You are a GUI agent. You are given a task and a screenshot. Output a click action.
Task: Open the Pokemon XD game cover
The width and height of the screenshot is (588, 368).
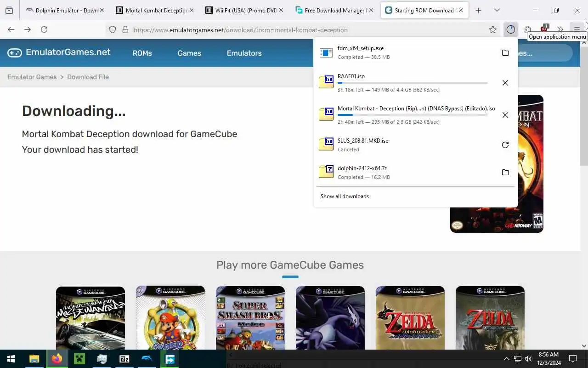330,318
